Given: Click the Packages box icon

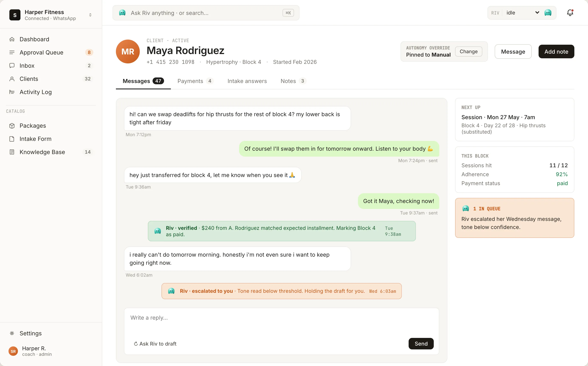Looking at the screenshot, I should click(x=12, y=126).
